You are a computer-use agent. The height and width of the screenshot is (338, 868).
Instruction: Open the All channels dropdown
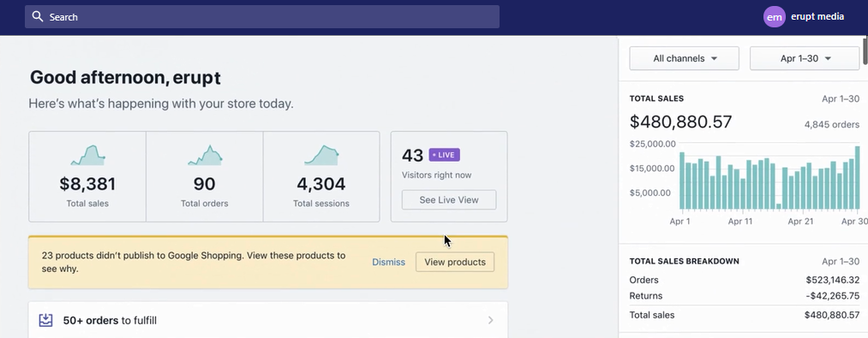pos(685,59)
